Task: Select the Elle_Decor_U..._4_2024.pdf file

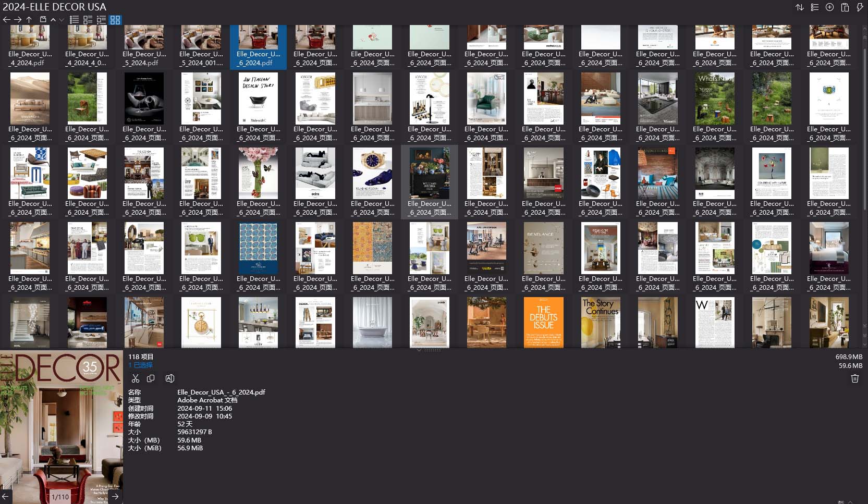Action: [30, 47]
